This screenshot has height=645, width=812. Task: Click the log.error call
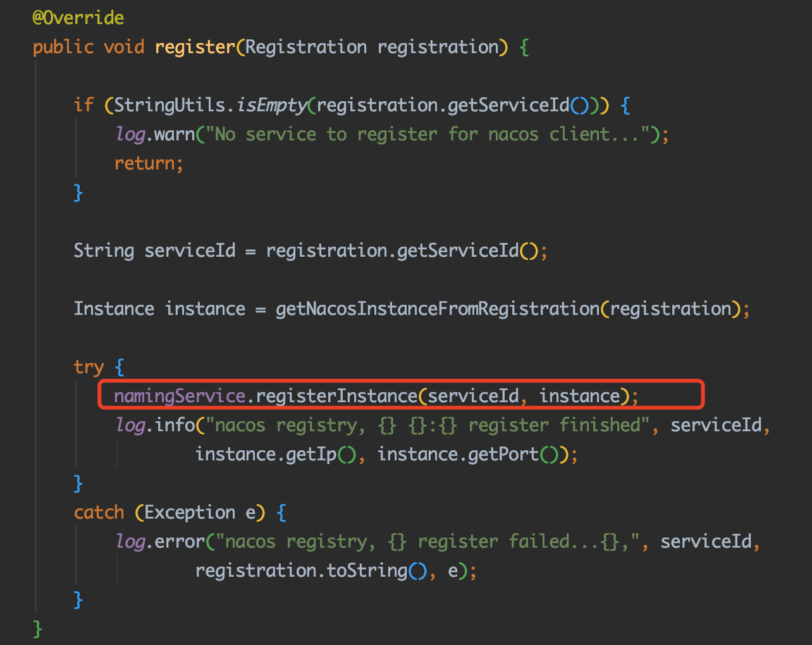click(x=160, y=541)
